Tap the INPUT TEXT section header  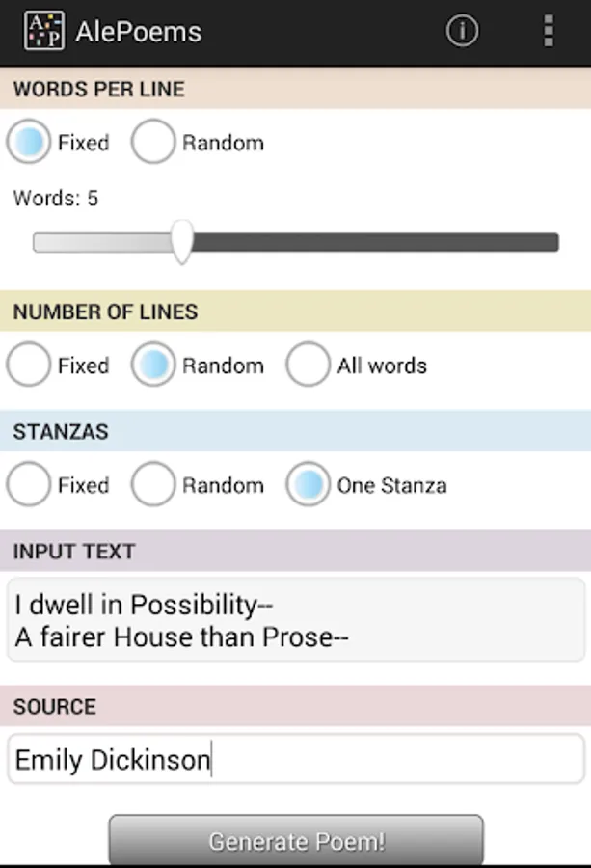(73, 552)
